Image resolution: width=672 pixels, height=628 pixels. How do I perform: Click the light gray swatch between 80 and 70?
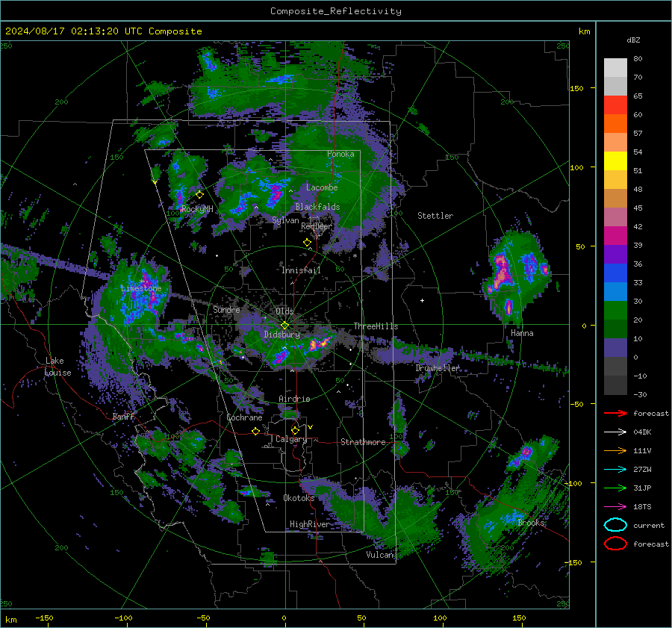615,68
